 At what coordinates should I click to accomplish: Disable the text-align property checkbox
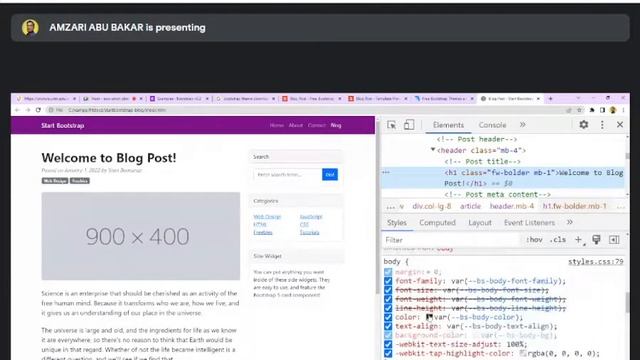tap(388, 326)
